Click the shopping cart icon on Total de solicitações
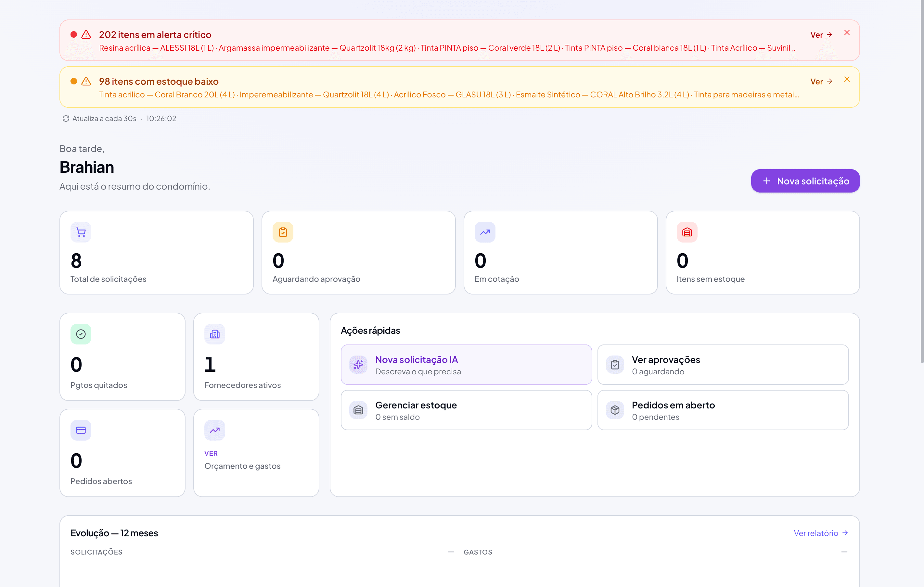Viewport: 924px width, 587px height. [81, 232]
